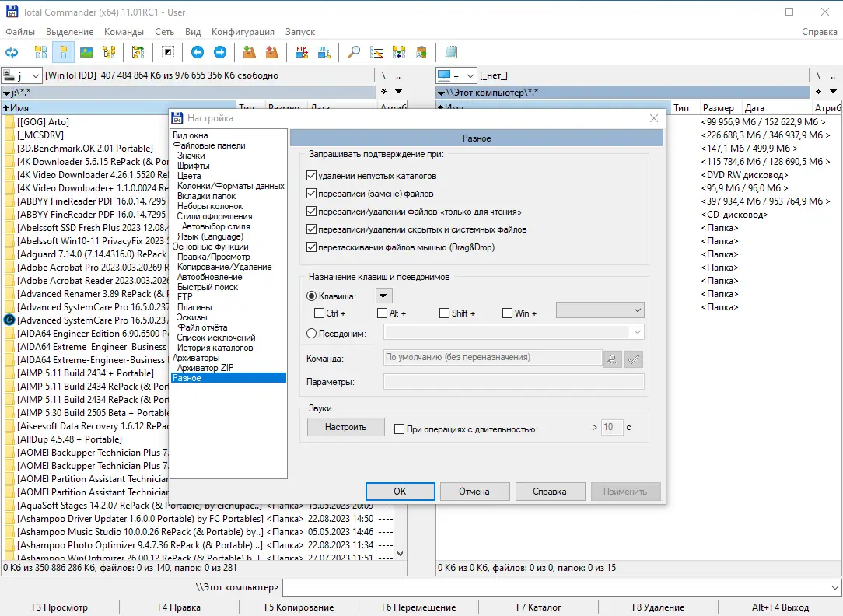Image resolution: width=843 pixels, height=616 pixels.
Task: Click the Параметры input field
Action: point(513,382)
